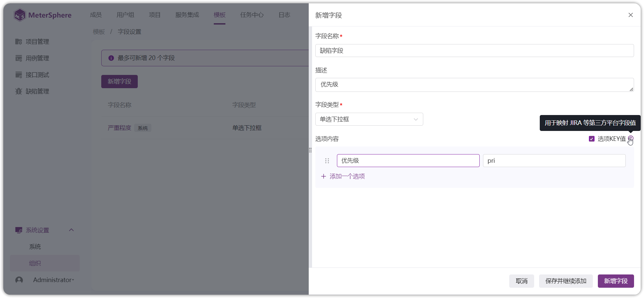The width and height of the screenshot is (644, 298).
Task: Click the help icon beside 选项KEY值
Action: 630,139
